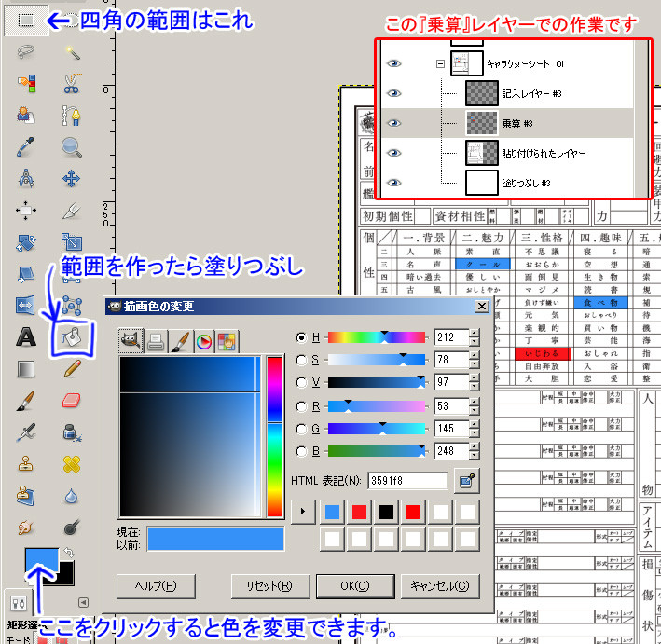This screenshot has height=644, width=661.
Task: Collapse the キャラクターシート 01 layer group
Action: tap(440, 63)
